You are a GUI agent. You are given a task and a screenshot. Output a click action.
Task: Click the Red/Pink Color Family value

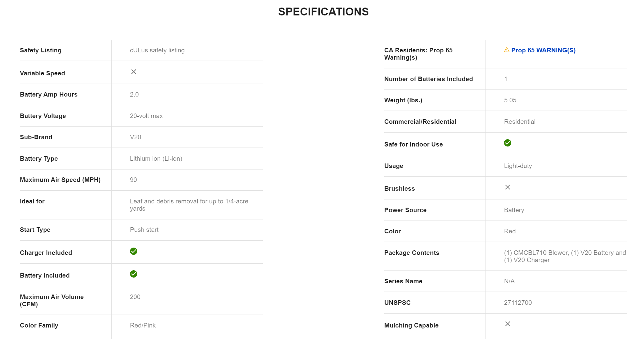[x=142, y=325]
